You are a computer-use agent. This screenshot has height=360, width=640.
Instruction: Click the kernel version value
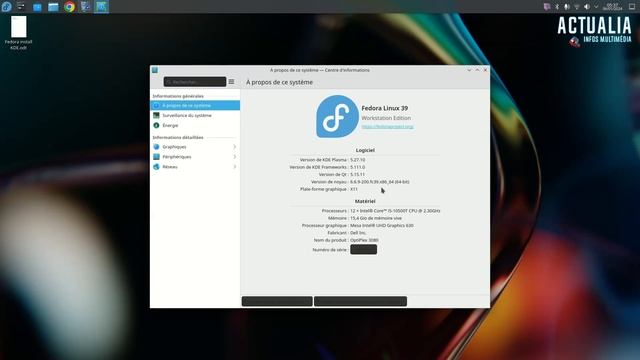[380, 182]
